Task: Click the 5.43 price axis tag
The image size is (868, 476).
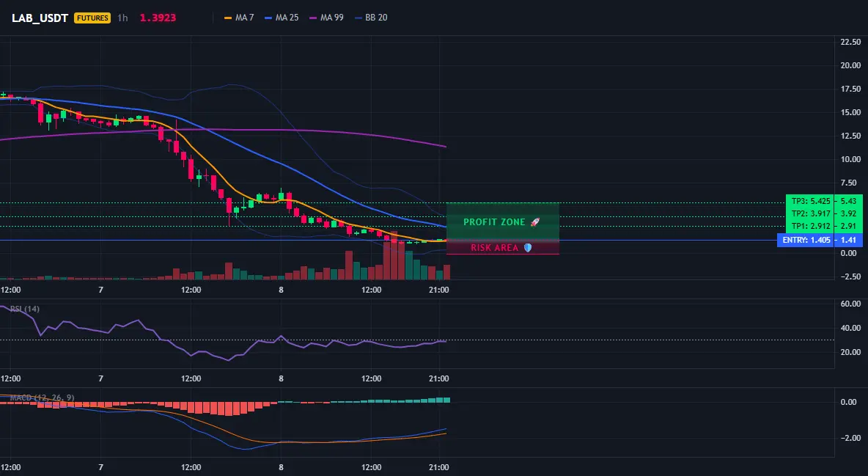Action: [848, 201]
